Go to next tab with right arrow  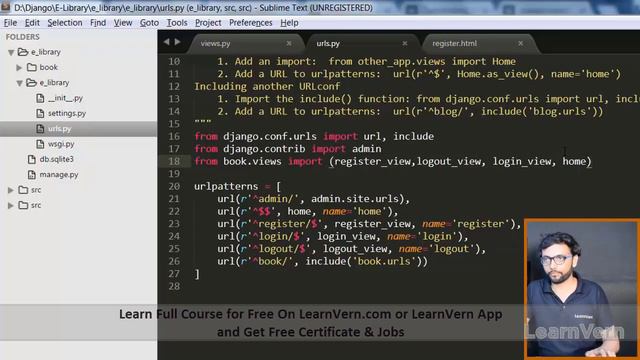[178, 42]
